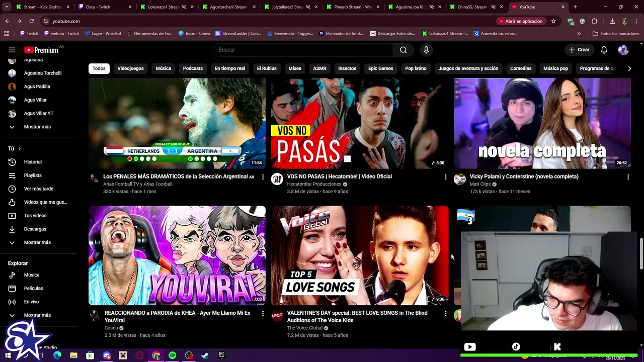Click the YouTube Premium logo

[41, 50]
